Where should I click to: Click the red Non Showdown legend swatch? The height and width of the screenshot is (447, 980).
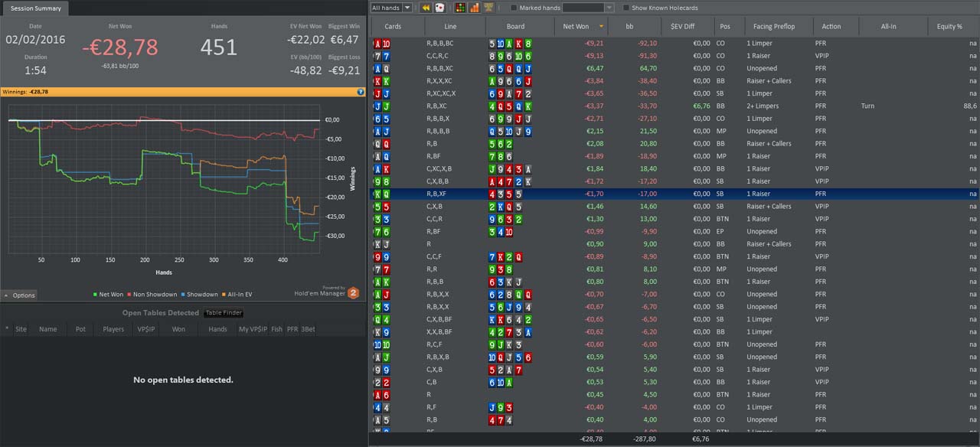coord(130,295)
